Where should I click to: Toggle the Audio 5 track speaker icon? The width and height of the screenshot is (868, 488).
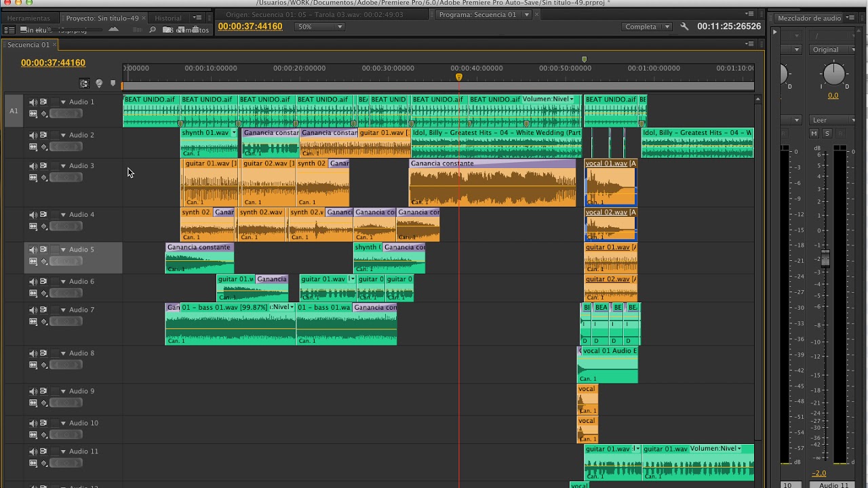pyautogui.click(x=33, y=250)
